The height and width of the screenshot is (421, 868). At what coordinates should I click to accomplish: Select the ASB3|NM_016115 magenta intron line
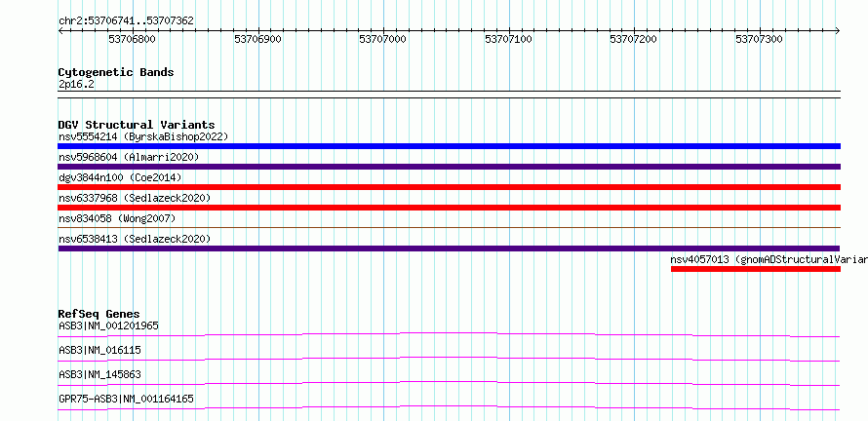(449, 359)
